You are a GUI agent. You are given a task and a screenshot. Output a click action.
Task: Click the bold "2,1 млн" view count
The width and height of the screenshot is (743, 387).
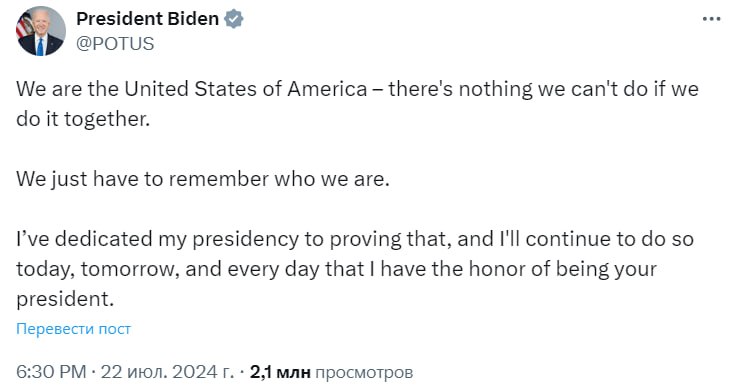(280, 372)
